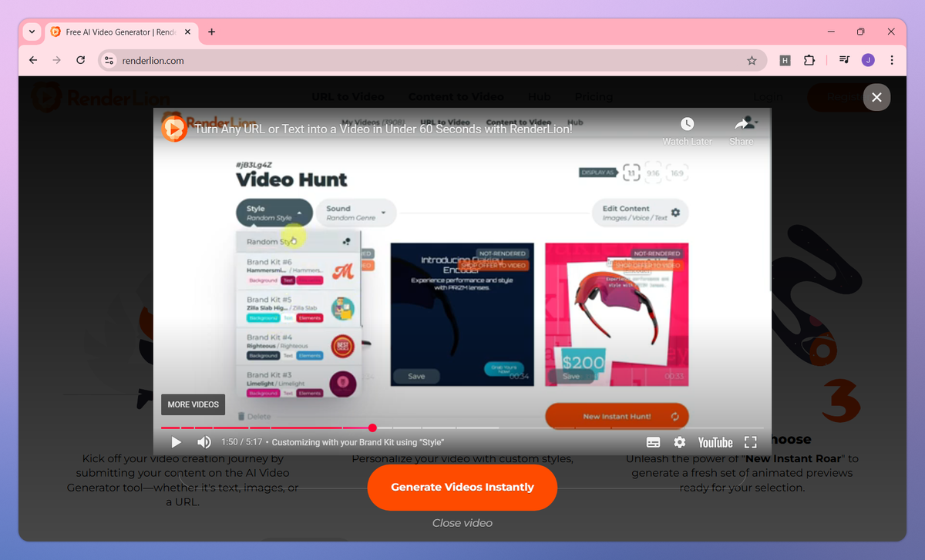This screenshot has width=925, height=560.
Task: Open the browser three-dot menu
Action: pos(892,60)
